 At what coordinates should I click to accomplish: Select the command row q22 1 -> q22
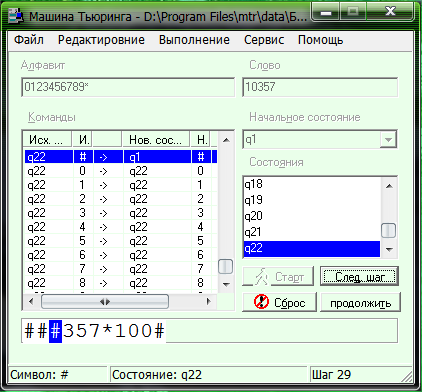pyautogui.click(x=120, y=185)
